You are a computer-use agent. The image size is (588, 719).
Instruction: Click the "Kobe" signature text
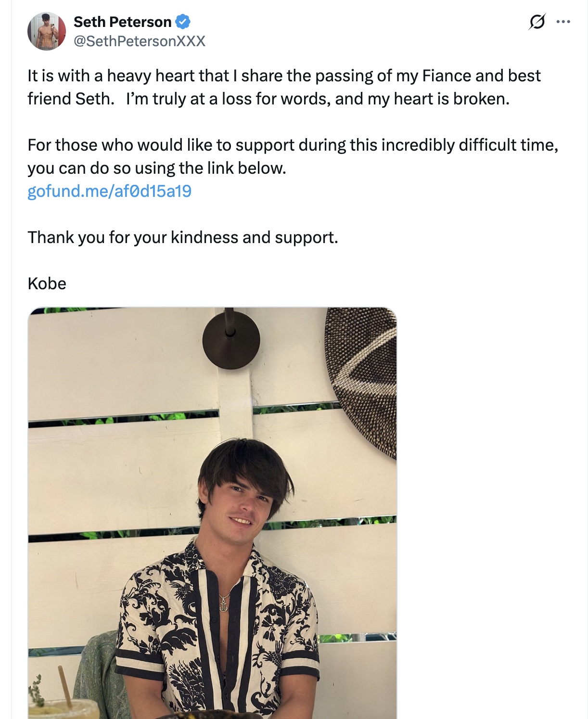pos(47,284)
